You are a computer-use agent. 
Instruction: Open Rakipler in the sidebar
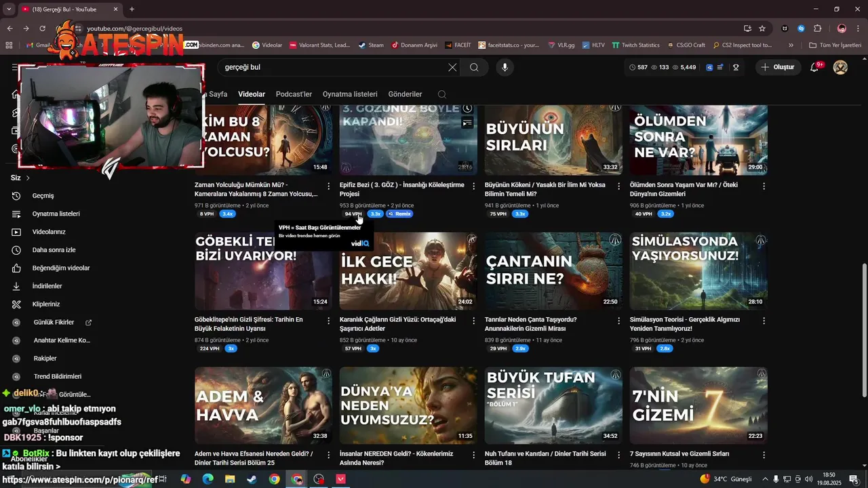pyautogui.click(x=45, y=359)
